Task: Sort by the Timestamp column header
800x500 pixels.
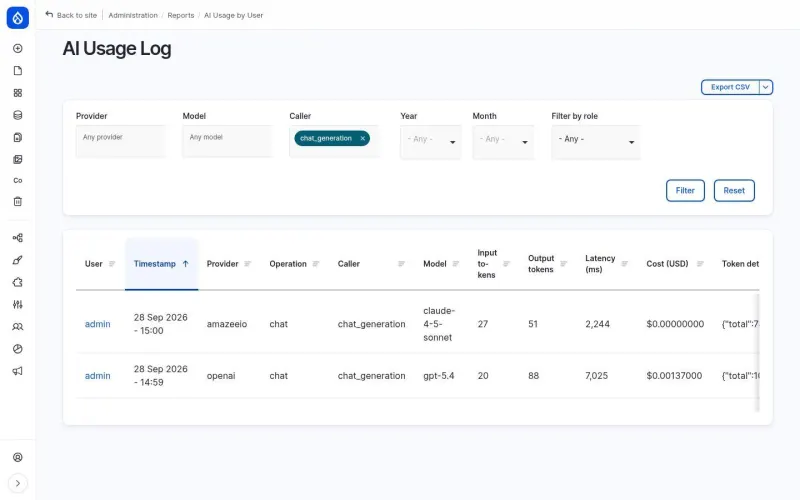Action: [x=155, y=264]
